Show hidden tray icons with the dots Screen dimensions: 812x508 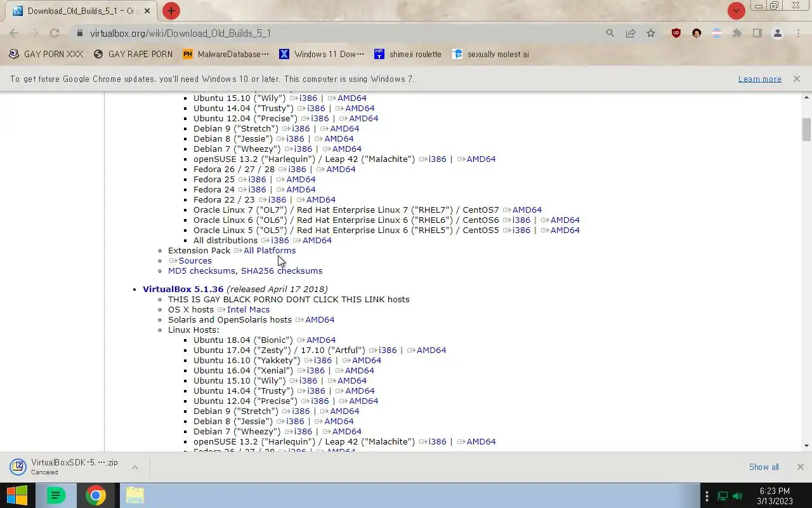(707, 496)
